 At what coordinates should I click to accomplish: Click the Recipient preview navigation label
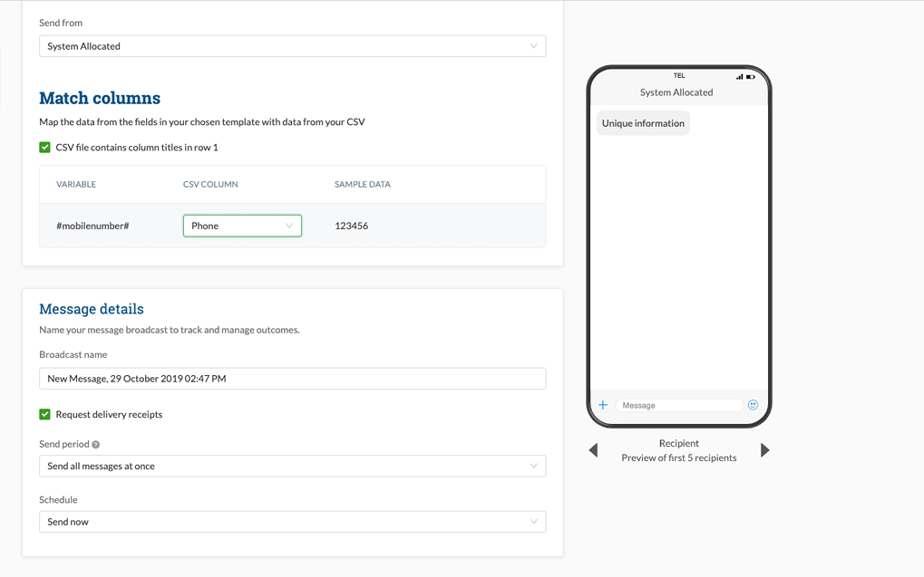[679, 450]
